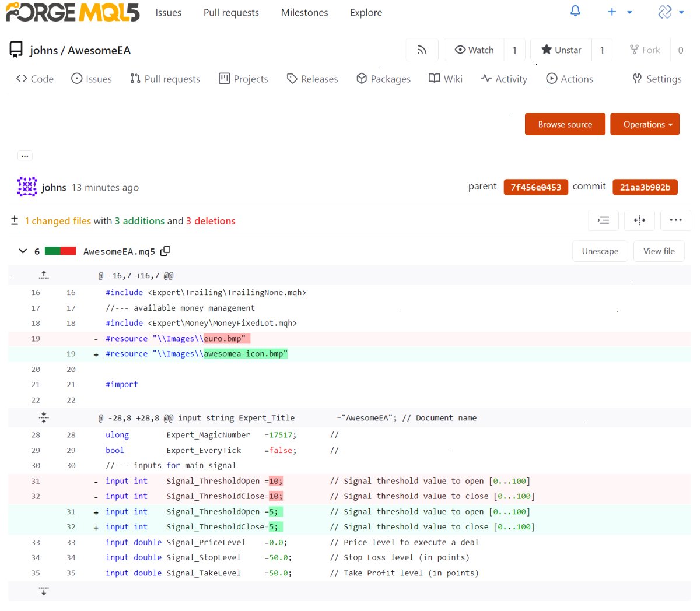Click the RSS feed icon

[422, 50]
